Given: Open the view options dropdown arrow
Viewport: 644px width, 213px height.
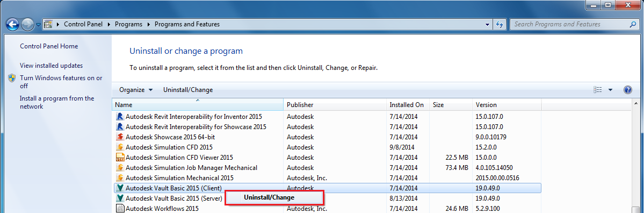Looking at the screenshot, I should click(x=610, y=90).
